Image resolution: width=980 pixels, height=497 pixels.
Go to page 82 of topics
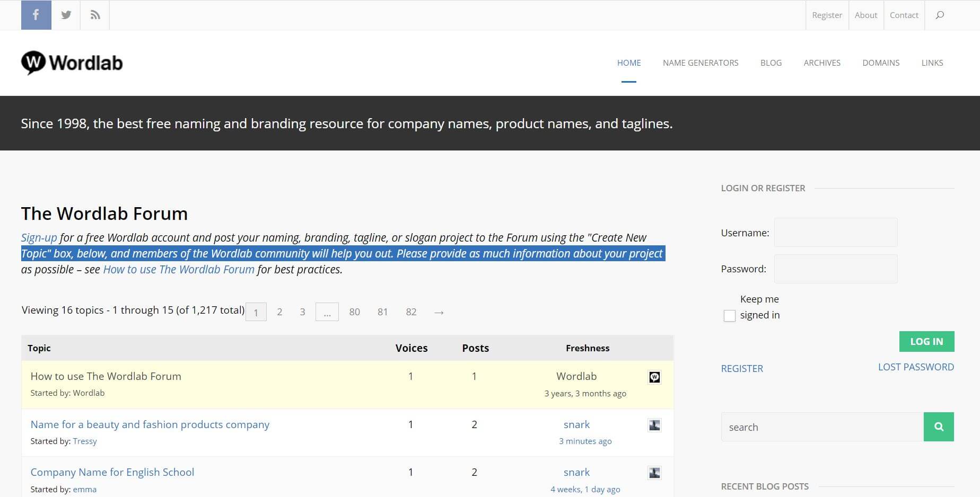(x=411, y=312)
